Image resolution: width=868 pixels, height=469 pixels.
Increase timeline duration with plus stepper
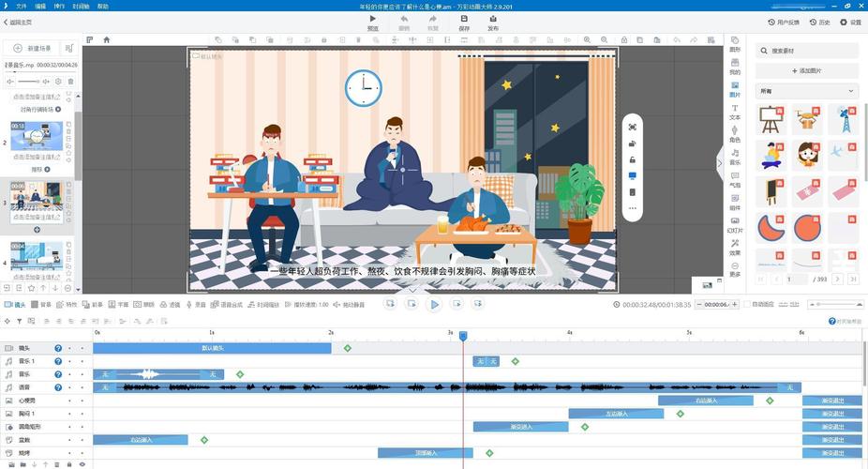point(735,305)
